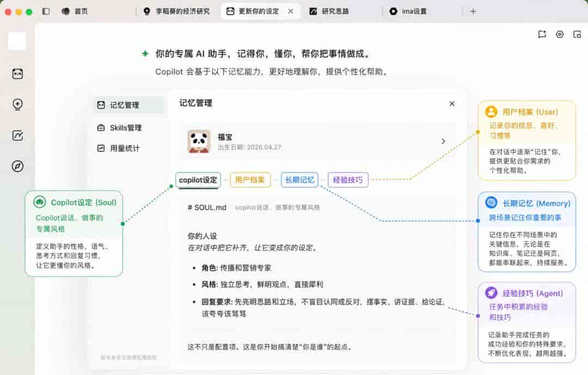Click the 这不只是配置项 closing sentence
This screenshot has height=375, width=588.
[270, 347]
